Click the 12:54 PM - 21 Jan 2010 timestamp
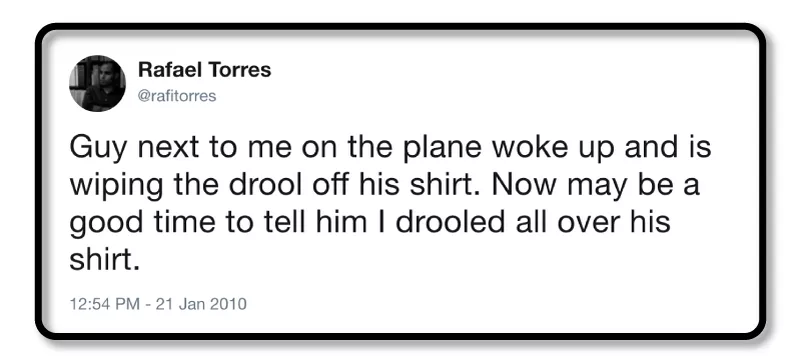 click(158, 304)
